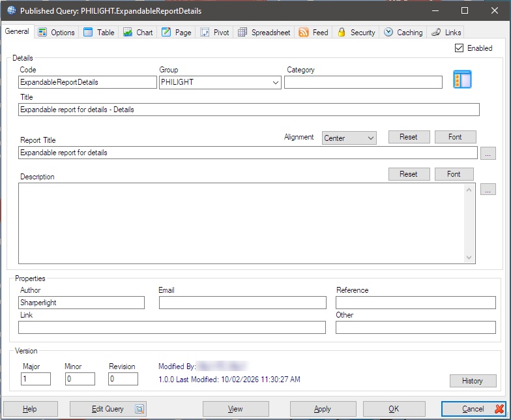Click the Link input field
This screenshot has height=420, width=511.
[172, 327]
